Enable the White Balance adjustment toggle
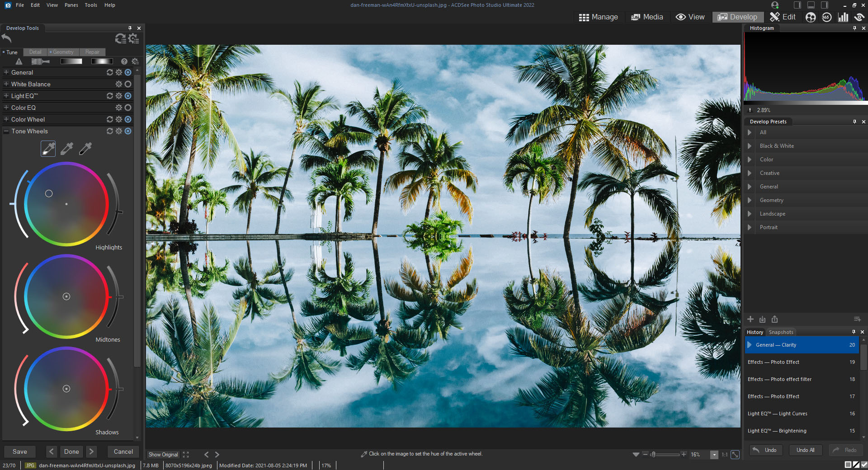This screenshot has height=470, width=868. tap(128, 84)
